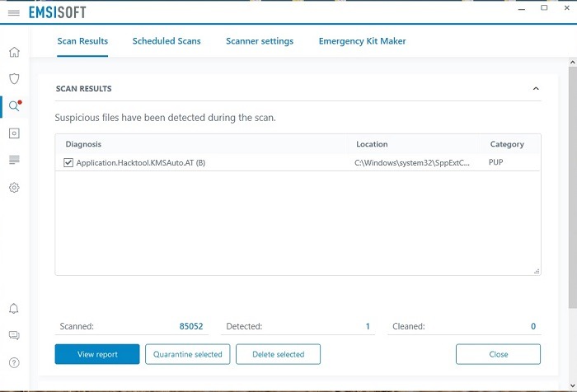Open the Logs lines icon in sidebar

14,160
